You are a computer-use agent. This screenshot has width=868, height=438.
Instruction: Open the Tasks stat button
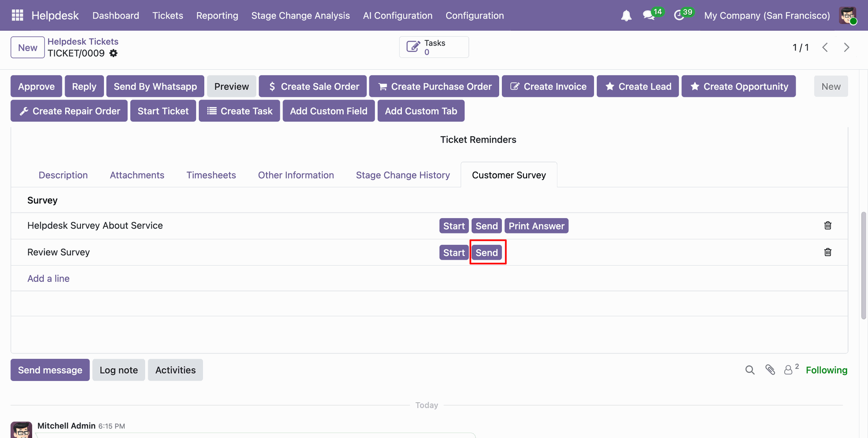(x=434, y=48)
